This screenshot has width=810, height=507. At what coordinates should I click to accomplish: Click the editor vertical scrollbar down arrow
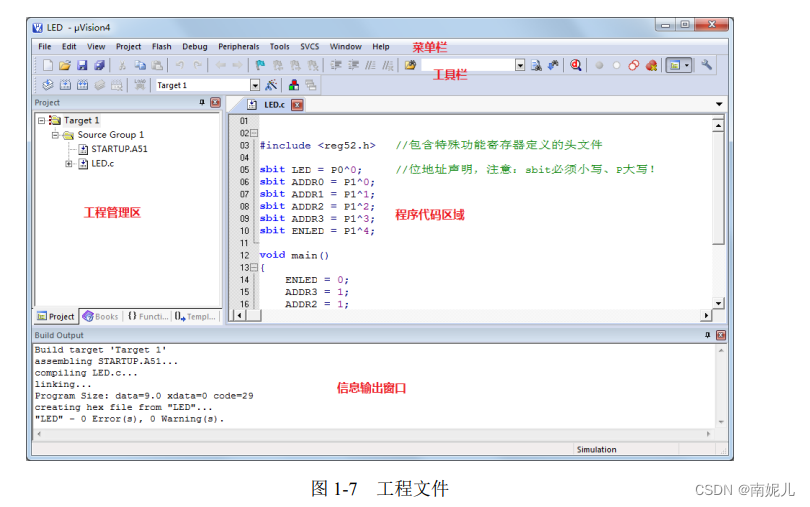718,303
